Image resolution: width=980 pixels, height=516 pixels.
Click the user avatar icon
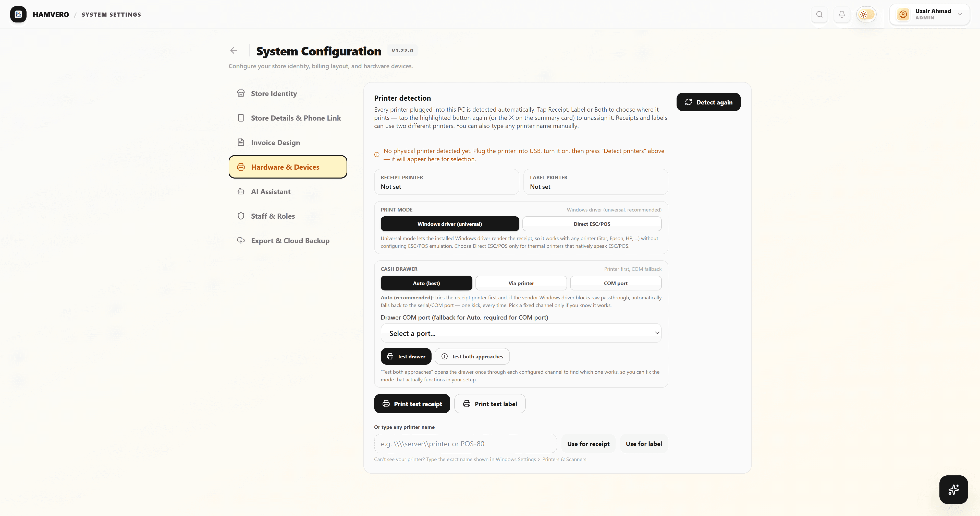(903, 15)
